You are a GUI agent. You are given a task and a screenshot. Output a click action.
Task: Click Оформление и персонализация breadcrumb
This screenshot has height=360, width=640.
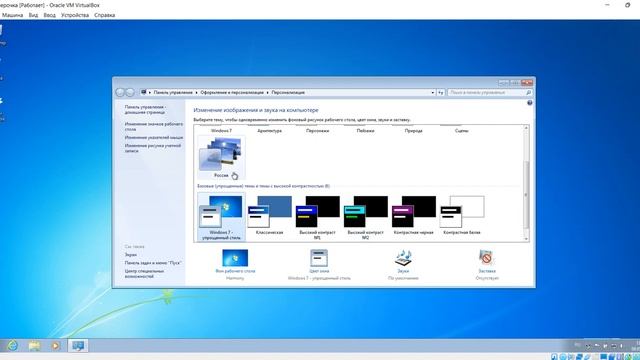coord(232,93)
